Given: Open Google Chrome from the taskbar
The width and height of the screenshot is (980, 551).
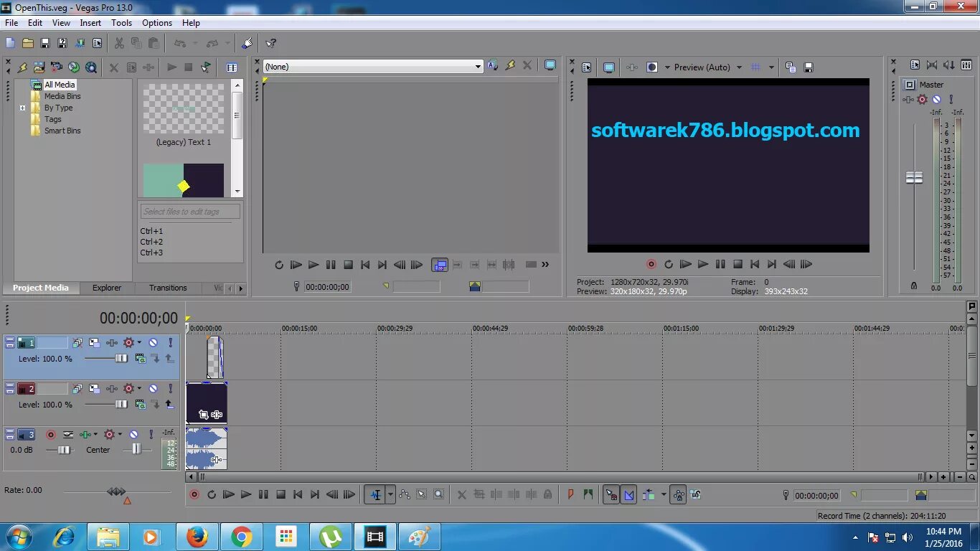Looking at the screenshot, I should (241, 537).
